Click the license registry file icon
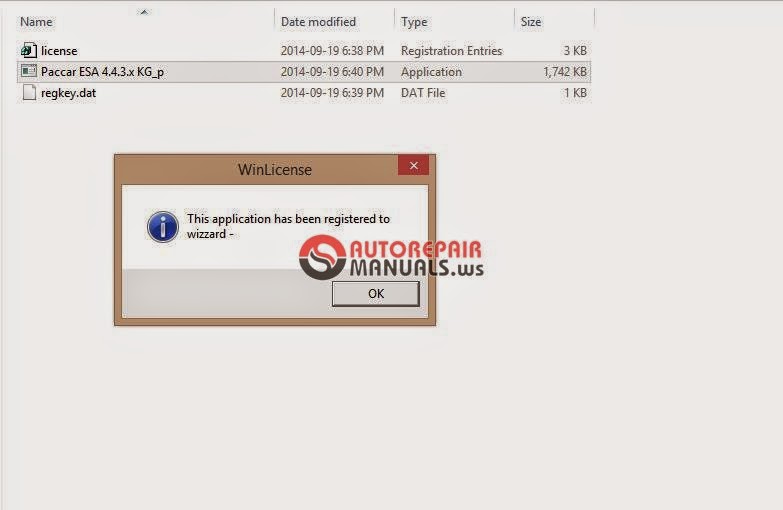Viewport: 783px width, 510px height. 29,50
